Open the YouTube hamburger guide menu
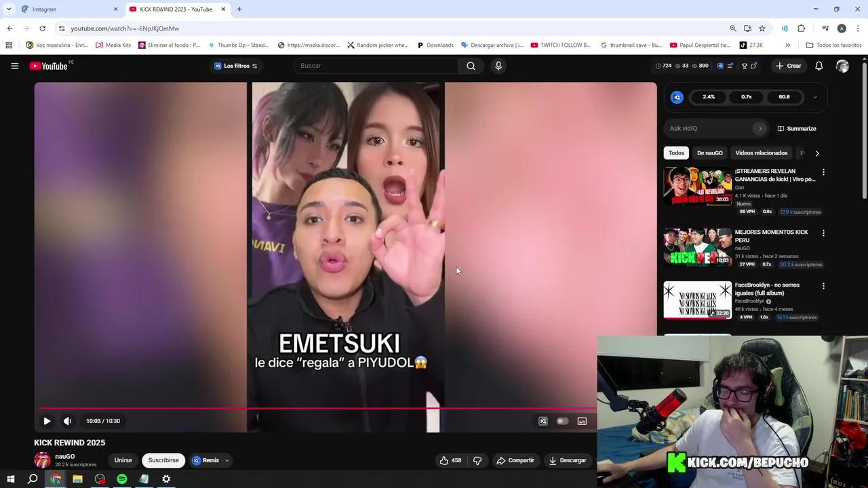The width and height of the screenshot is (868, 488). tap(14, 66)
